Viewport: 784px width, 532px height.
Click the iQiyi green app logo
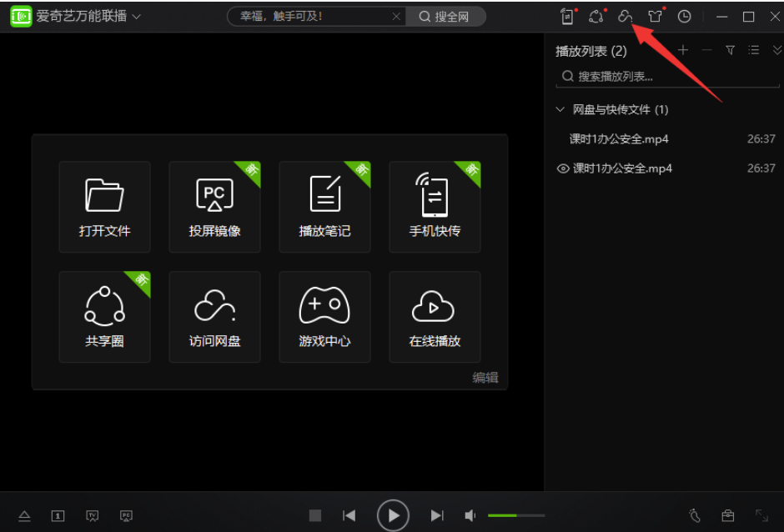(x=21, y=17)
